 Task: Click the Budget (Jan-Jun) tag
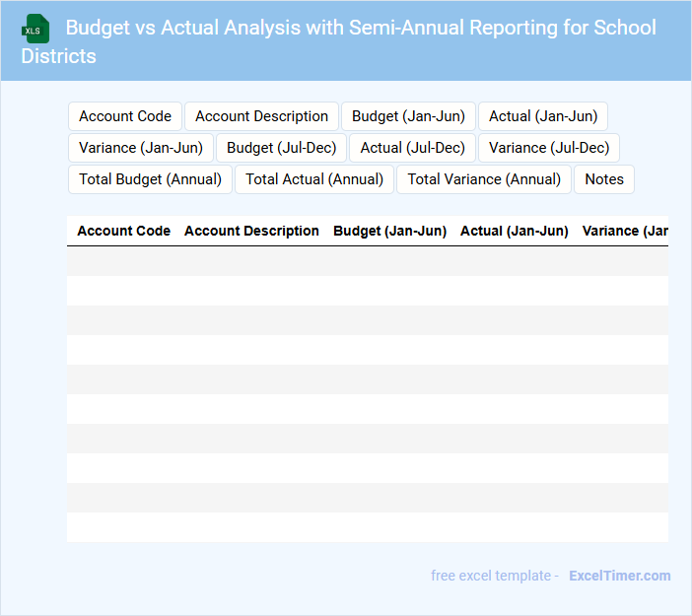(x=408, y=116)
